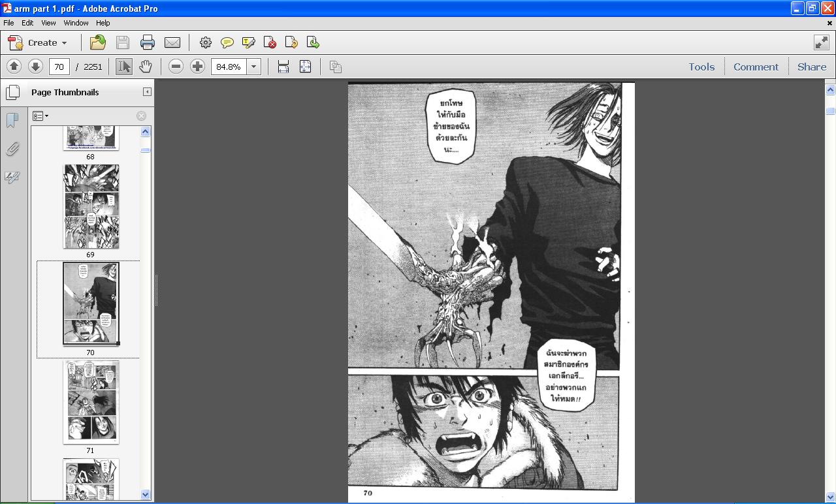Open the View menu
Screen dimensions: 836x504
[x=48, y=23]
